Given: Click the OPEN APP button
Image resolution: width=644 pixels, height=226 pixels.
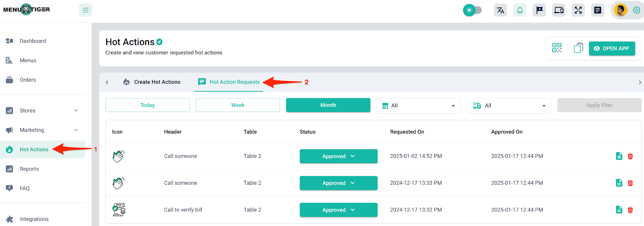Looking at the screenshot, I should 612,48.
